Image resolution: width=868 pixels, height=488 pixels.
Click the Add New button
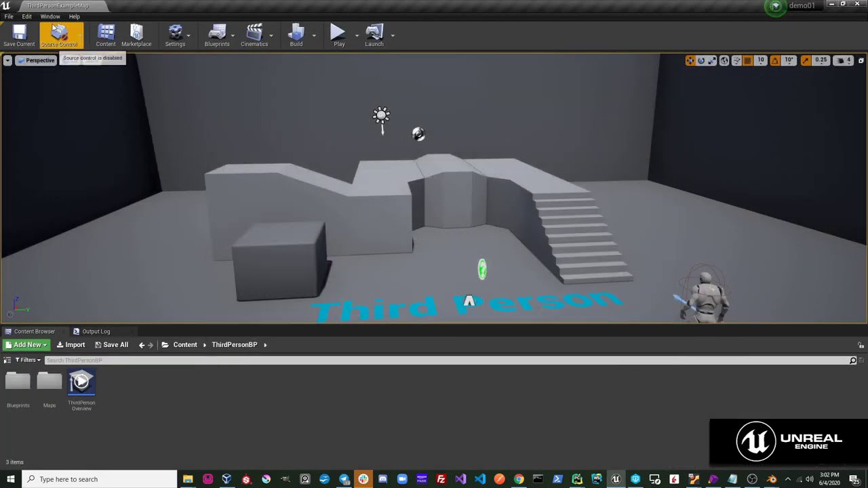[x=26, y=345]
